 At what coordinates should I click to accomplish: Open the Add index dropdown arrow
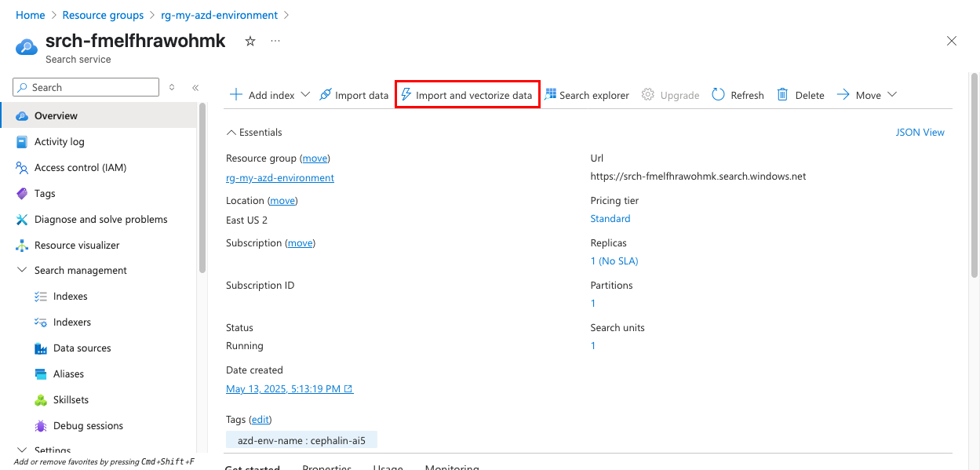305,95
